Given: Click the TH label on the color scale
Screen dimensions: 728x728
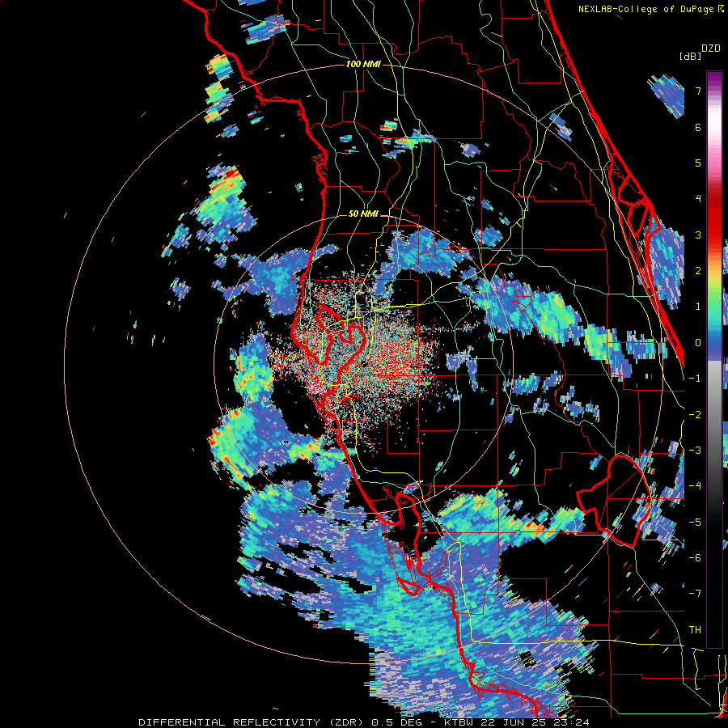Looking at the screenshot, I should point(695,630).
